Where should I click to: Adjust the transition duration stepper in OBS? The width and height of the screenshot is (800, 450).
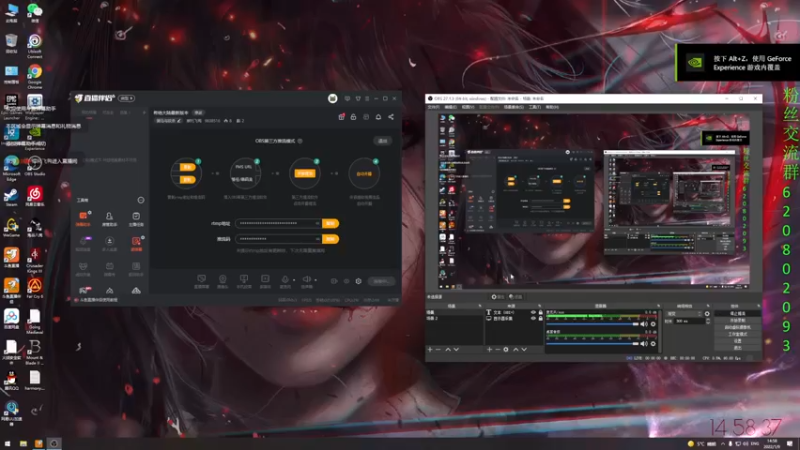pyautogui.click(x=707, y=321)
